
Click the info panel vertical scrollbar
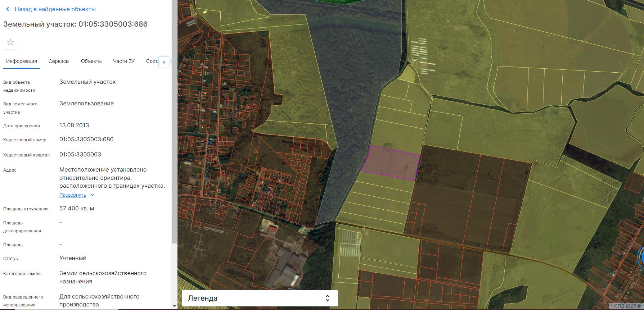pyautogui.click(x=174, y=122)
